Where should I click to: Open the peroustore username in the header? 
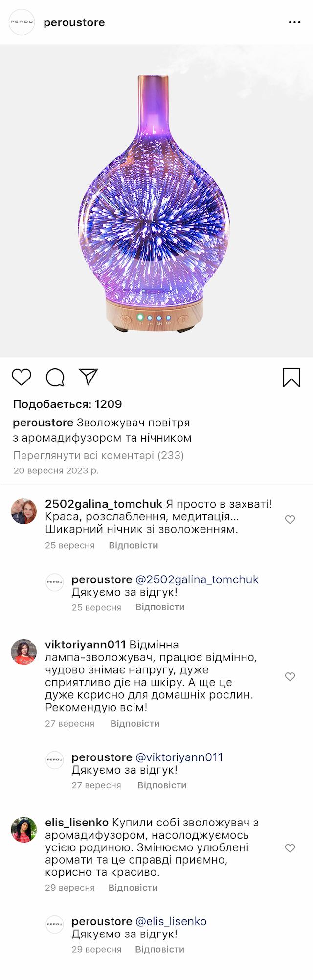pyautogui.click(x=74, y=22)
